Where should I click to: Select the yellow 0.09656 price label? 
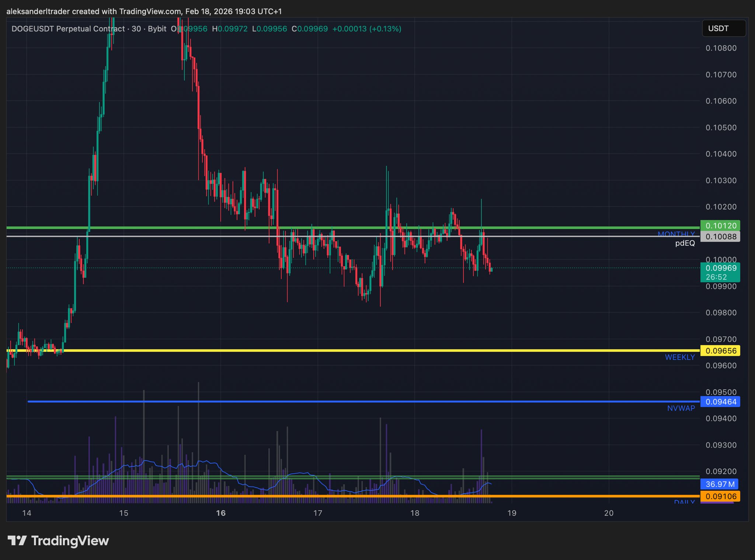click(x=720, y=351)
